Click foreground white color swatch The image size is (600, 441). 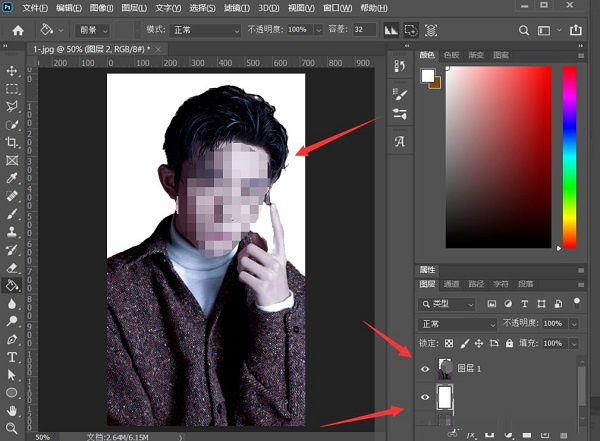427,75
